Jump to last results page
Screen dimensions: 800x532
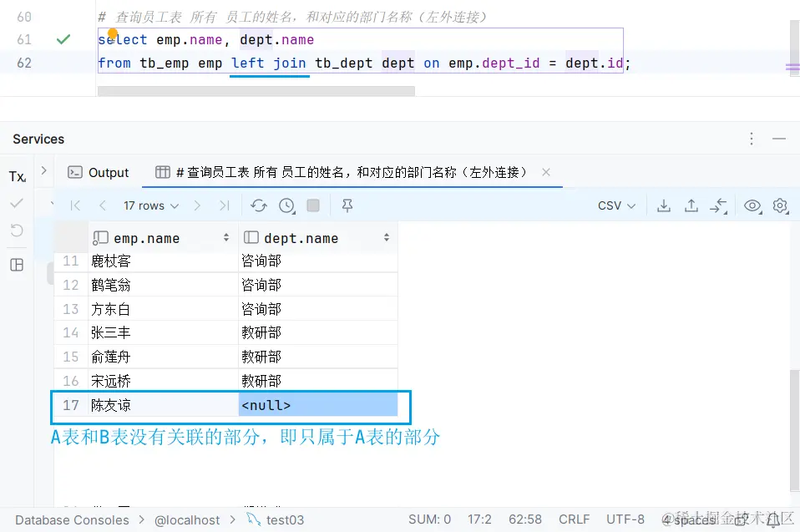point(224,205)
